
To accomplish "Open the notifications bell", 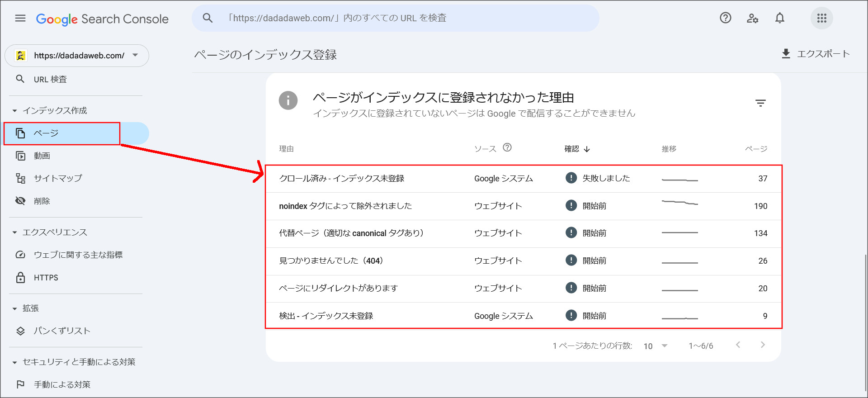I will (780, 18).
